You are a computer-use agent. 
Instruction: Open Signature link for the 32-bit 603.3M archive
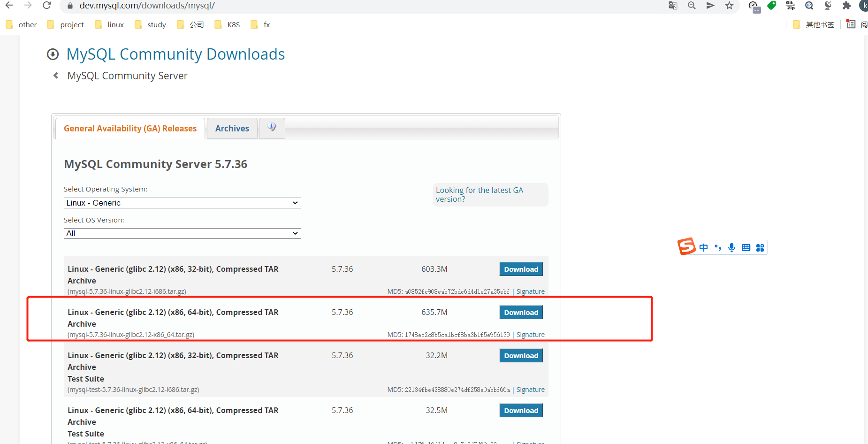[530, 291]
